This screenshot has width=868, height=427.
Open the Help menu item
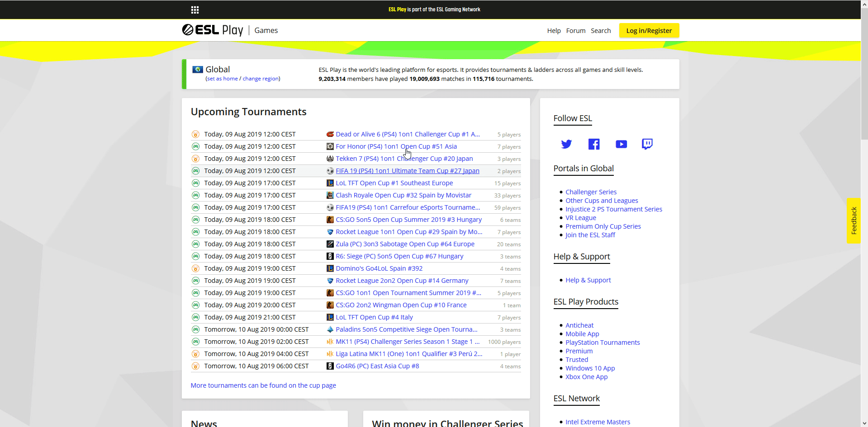(x=554, y=31)
